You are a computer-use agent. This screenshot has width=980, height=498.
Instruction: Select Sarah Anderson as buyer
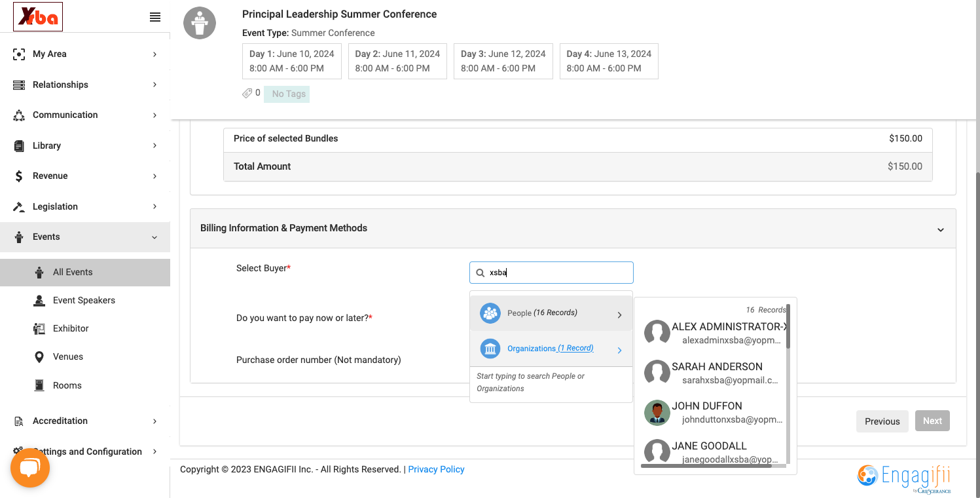tap(715, 373)
